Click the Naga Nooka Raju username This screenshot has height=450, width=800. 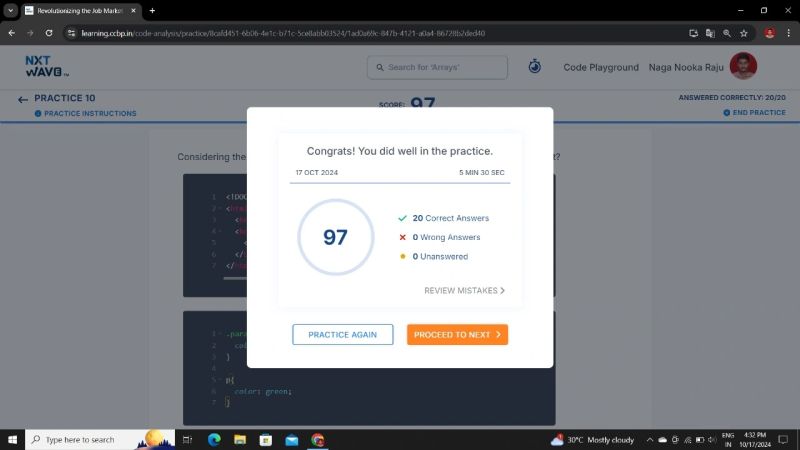(686, 67)
